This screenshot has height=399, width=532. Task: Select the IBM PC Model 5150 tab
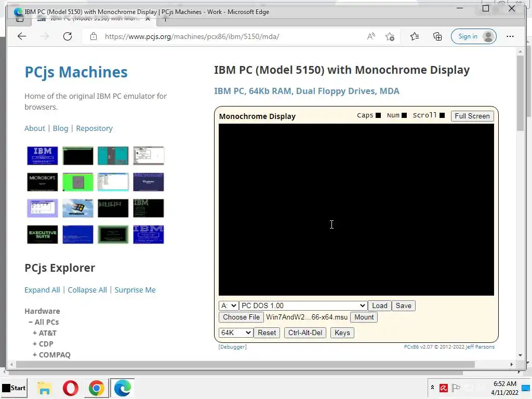pos(95,19)
